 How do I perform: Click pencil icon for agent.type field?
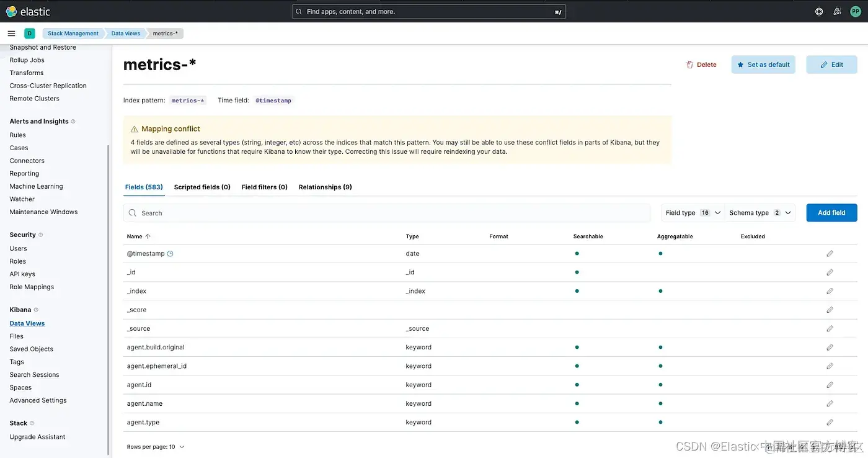click(x=830, y=423)
